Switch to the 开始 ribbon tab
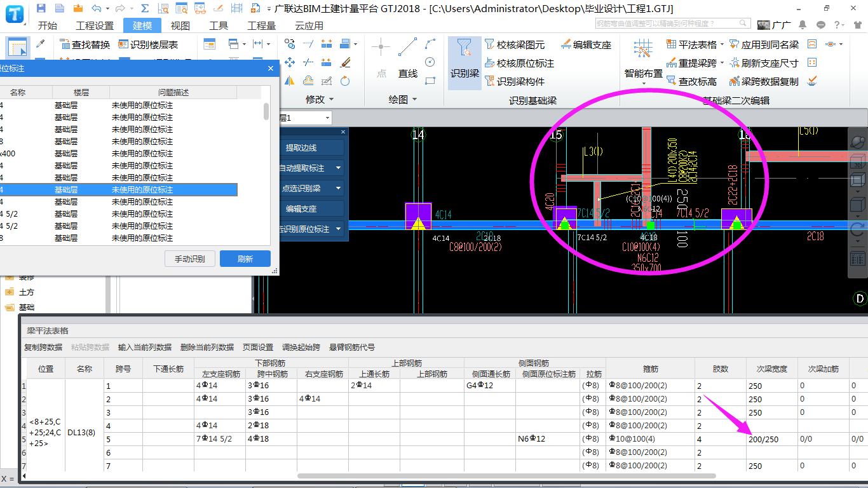 pos(47,25)
